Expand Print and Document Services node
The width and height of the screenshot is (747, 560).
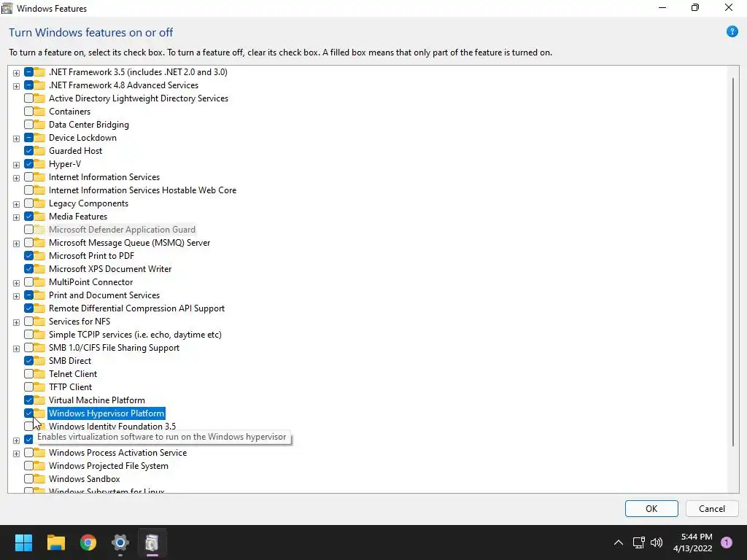(16, 296)
